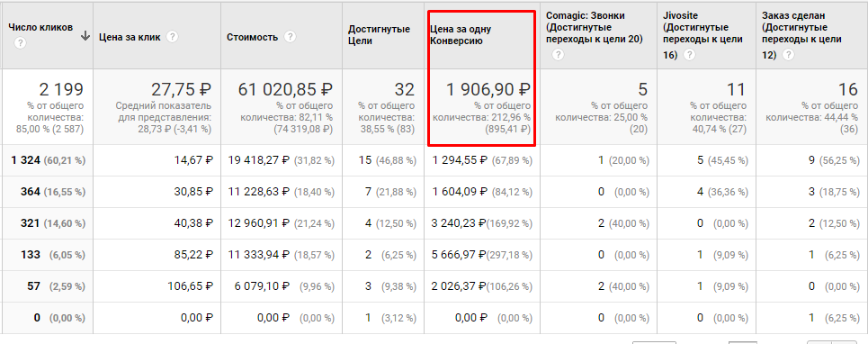Viewport: 868px width, 344px height.
Task: Click help icon next to Цена за клик
Action: tap(173, 37)
